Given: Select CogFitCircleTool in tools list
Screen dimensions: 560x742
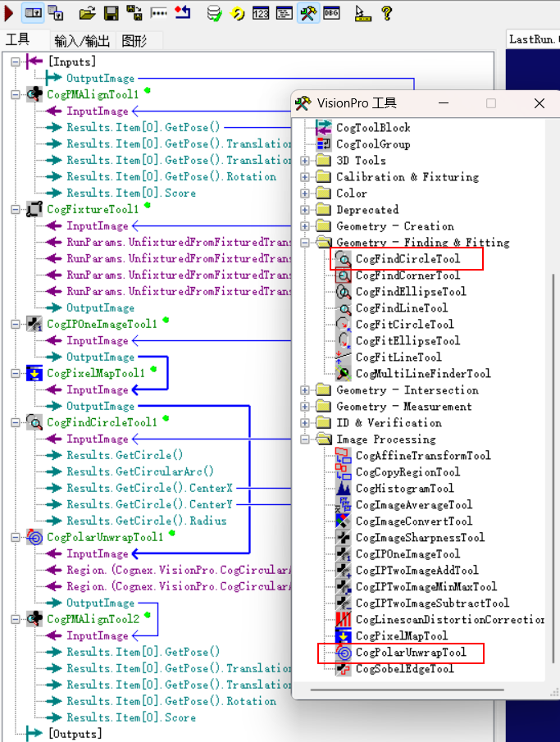Looking at the screenshot, I should coord(405,324).
